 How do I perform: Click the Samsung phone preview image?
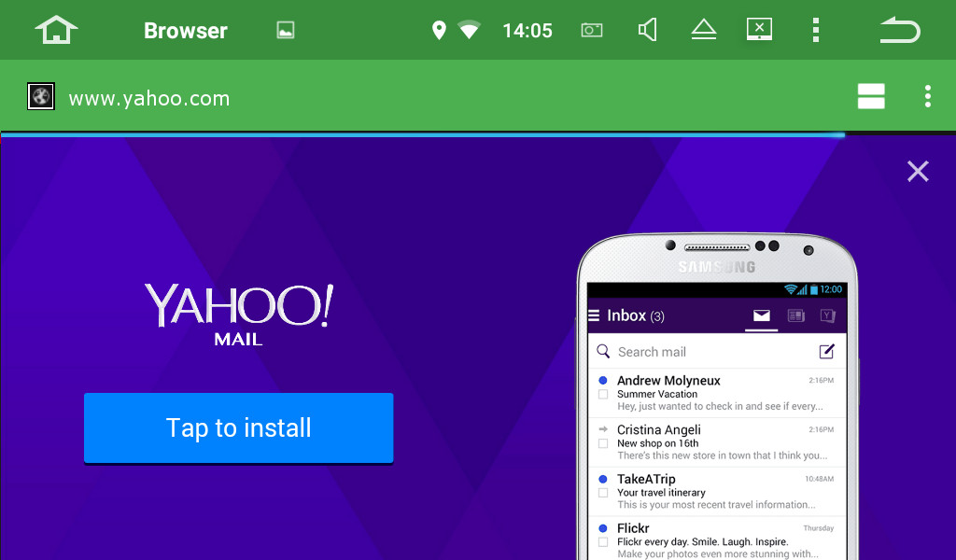717,401
